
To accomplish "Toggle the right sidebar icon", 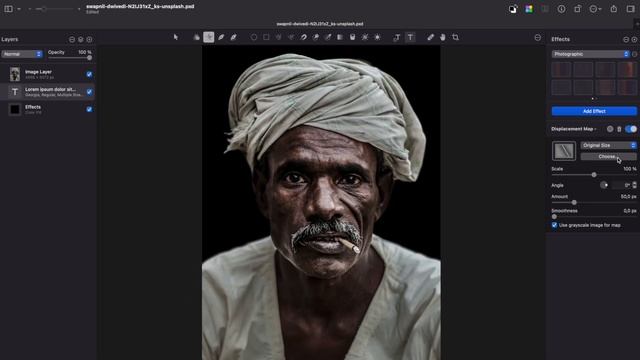I will [x=631, y=9].
